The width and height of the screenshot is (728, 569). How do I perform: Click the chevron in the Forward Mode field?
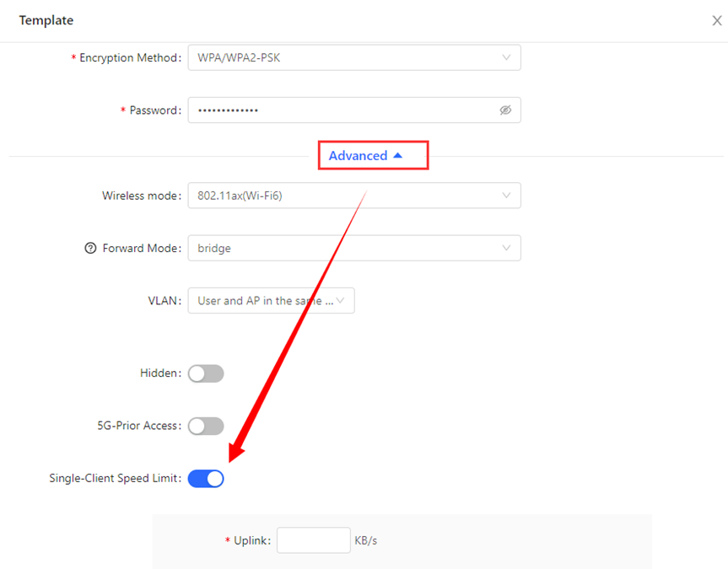point(506,249)
